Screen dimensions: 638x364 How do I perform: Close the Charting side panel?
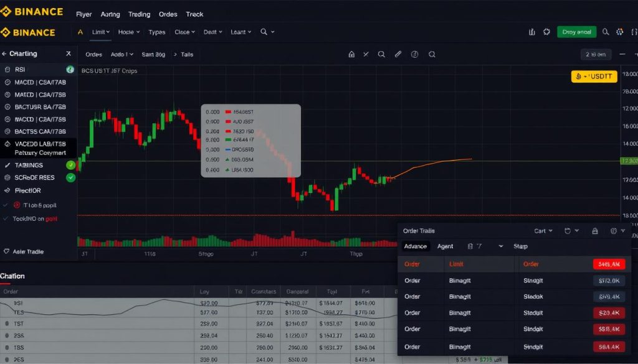[x=69, y=54]
